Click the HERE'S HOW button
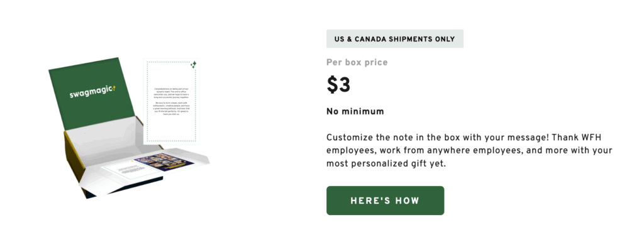Viewport: 644px width, 237px height. click(386, 201)
